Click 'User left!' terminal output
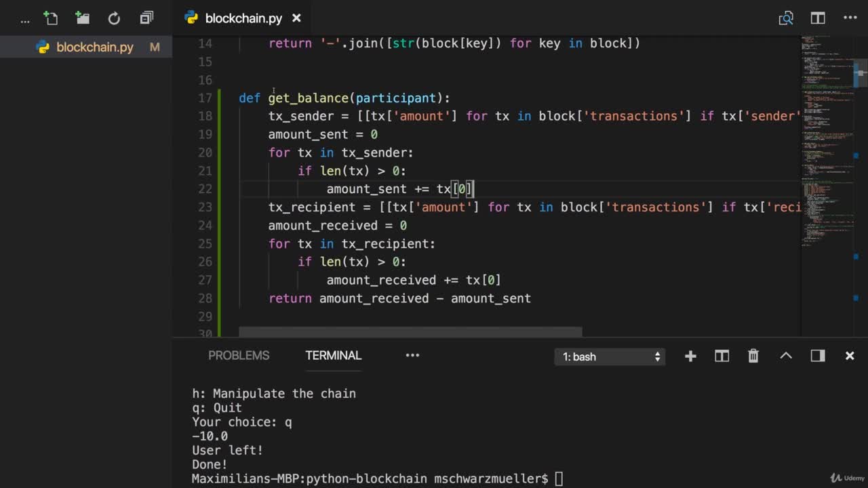Screen dimensions: 868x488 (227, 450)
